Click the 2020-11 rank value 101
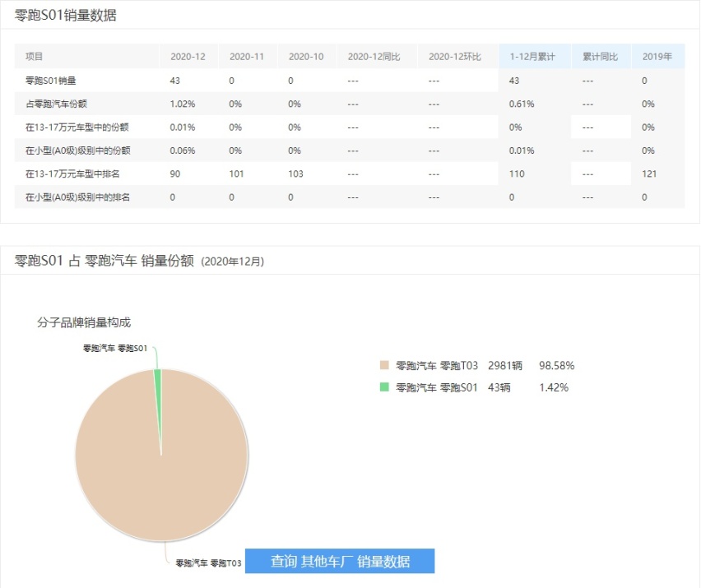 [236, 174]
